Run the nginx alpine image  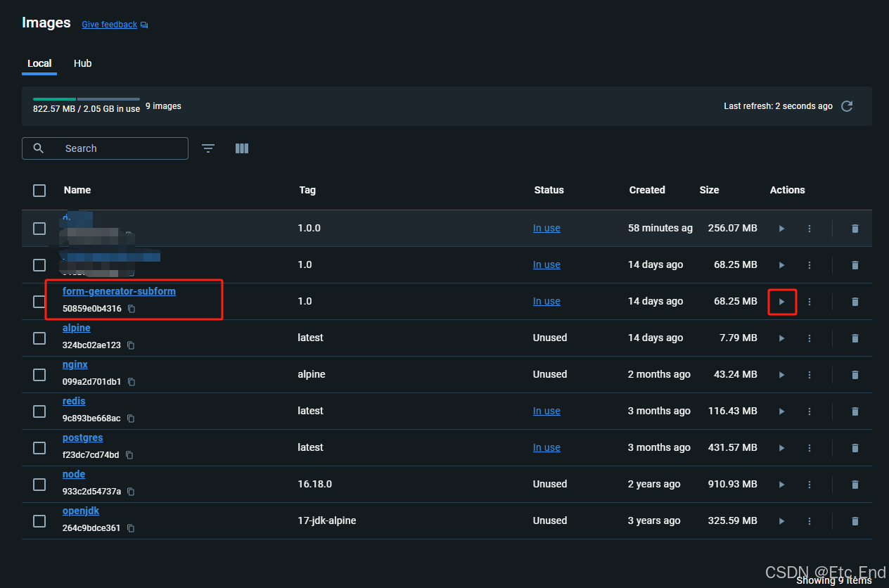coord(781,375)
